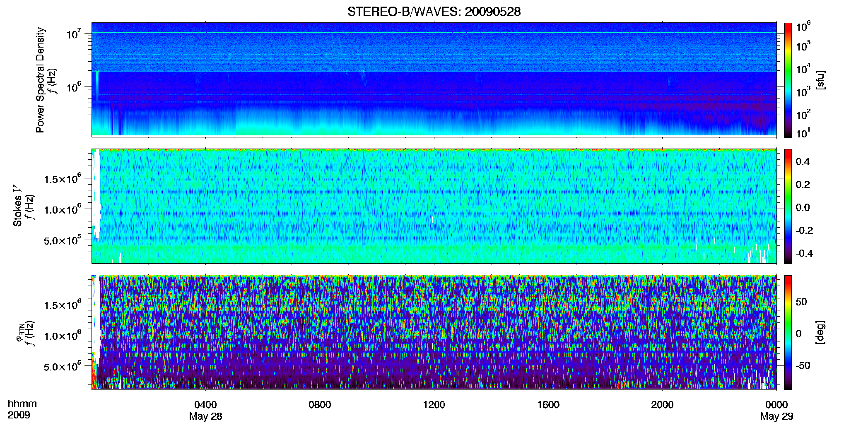Image resolution: width=868 pixels, height=447 pixels.
Task: Click the 1200 time axis tick label
Action: click(434, 405)
